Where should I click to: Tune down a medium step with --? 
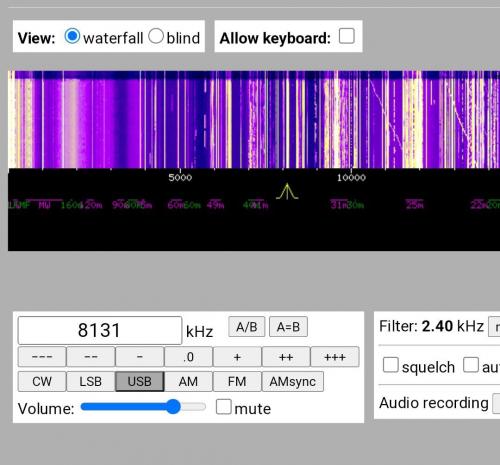91,357
